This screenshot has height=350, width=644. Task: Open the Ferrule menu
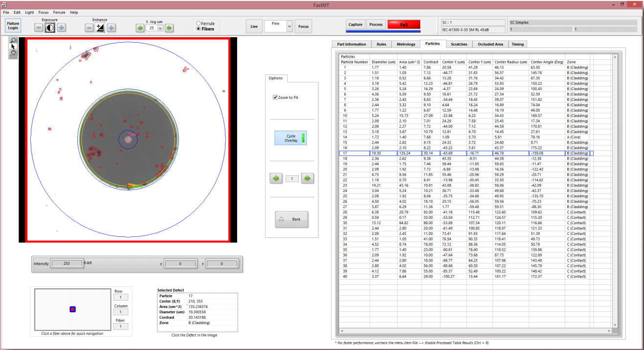(x=59, y=12)
